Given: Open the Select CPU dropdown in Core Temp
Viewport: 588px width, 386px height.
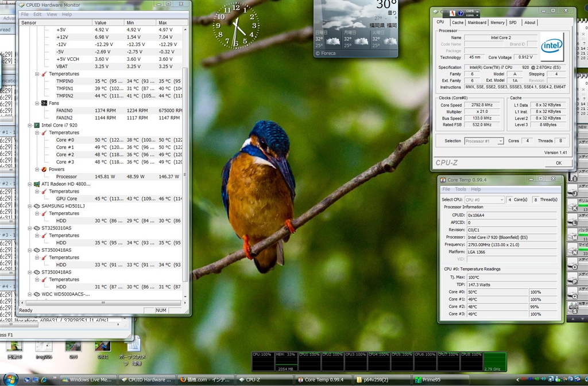Looking at the screenshot, I should (x=484, y=200).
